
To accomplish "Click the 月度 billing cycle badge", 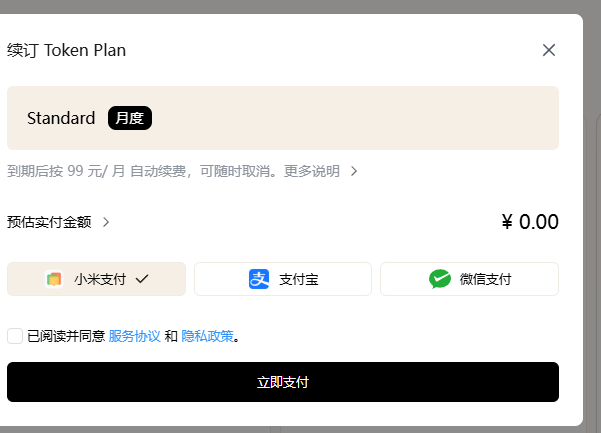I will [130, 118].
